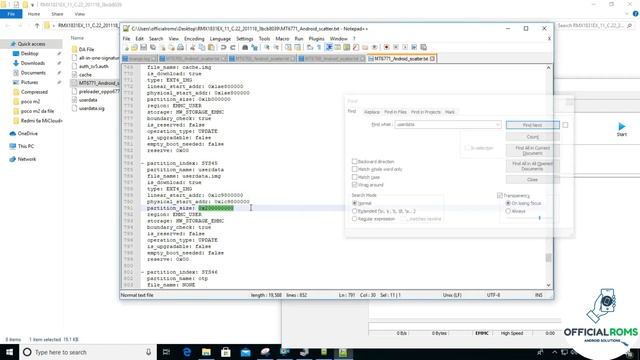Open the File menu in Notepad++

pyautogui.click(x=127, y=38)
